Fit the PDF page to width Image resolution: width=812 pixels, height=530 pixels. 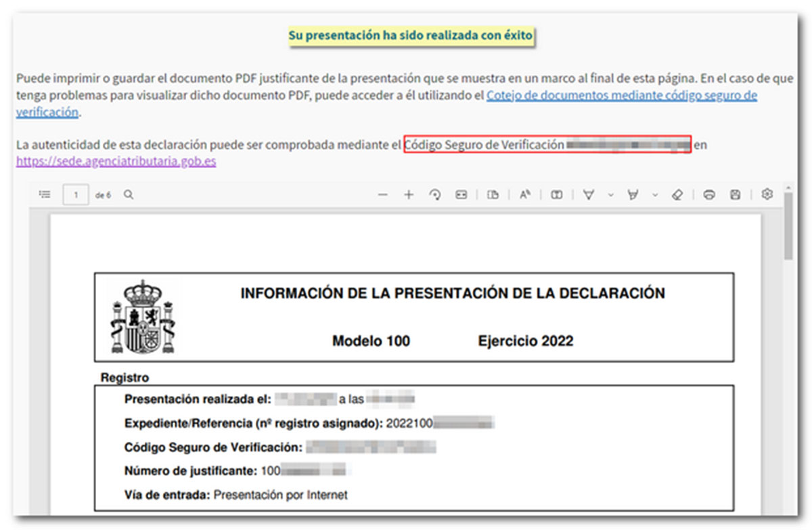461,195
